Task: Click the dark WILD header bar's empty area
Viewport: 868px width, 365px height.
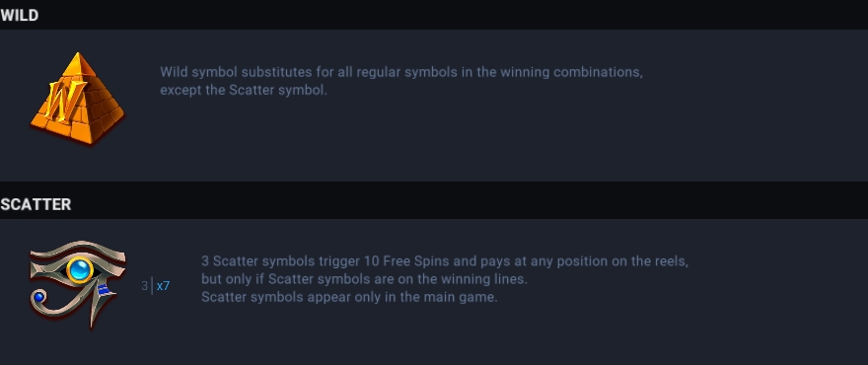Action: pyautogui.click(x=454, y=15)
